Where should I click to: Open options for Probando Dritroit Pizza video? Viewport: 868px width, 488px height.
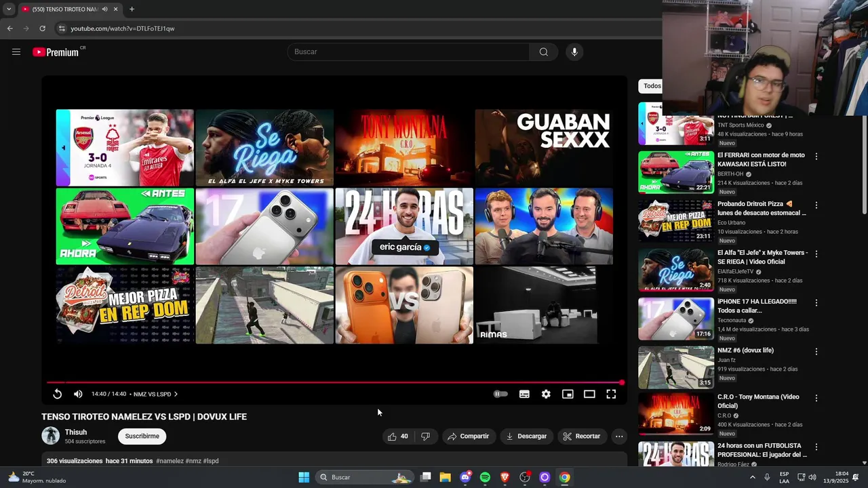816,205
